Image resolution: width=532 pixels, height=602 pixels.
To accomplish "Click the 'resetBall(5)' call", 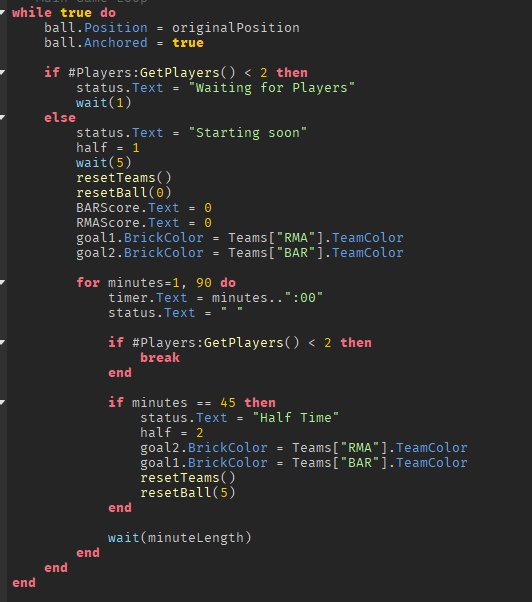I will pyautogui.click(x=188, y=493).
